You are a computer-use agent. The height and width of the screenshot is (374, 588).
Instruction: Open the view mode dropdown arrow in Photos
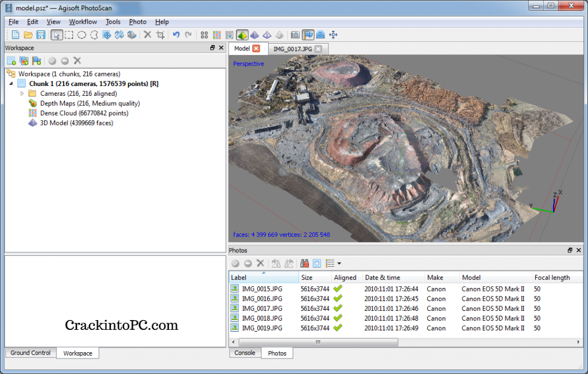[339, 263]
